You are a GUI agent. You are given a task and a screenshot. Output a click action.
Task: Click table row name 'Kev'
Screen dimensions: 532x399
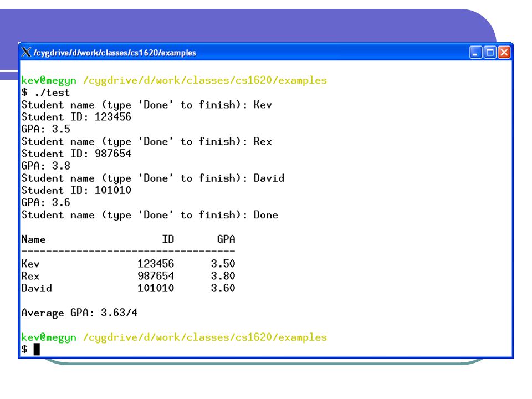click(30, 264)
